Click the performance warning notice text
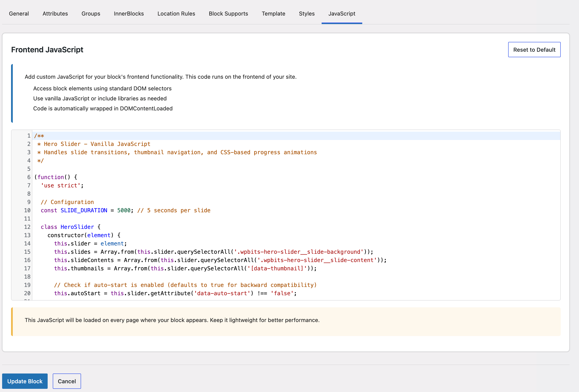The width and height of the screenshot is (579, 392). [x=172, y=320]
